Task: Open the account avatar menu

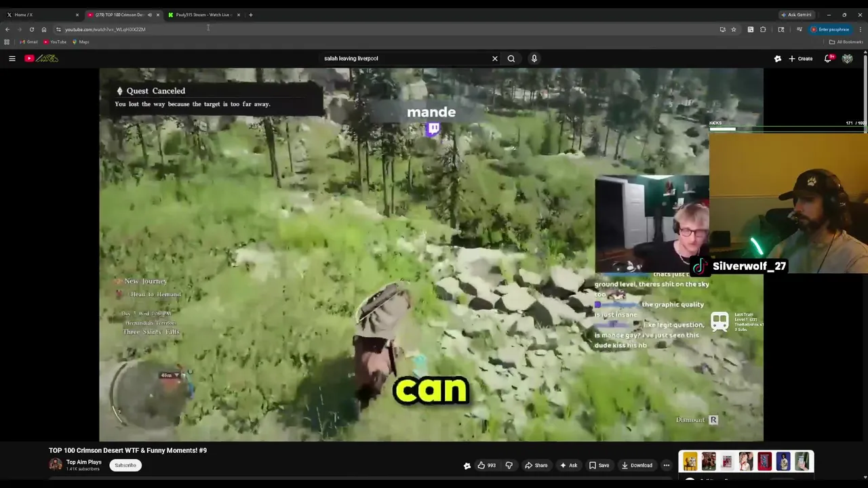Action: pyautogui.click(x=847, y=58)
